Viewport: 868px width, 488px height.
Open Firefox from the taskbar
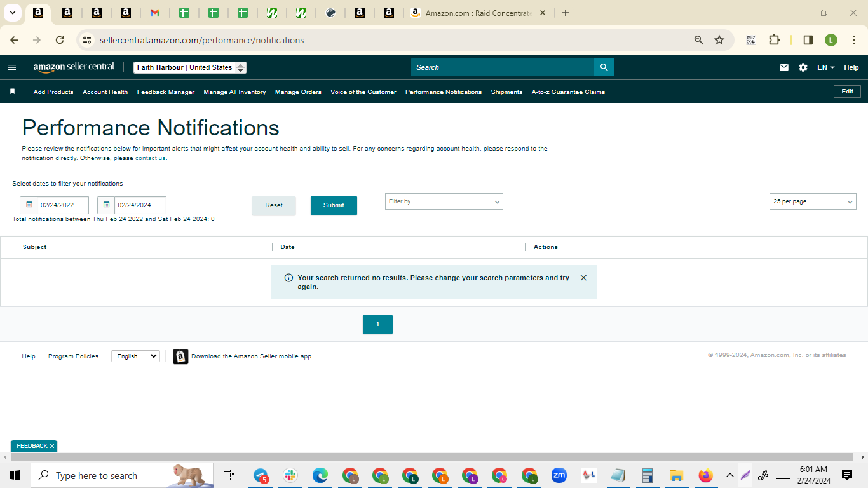705,475
